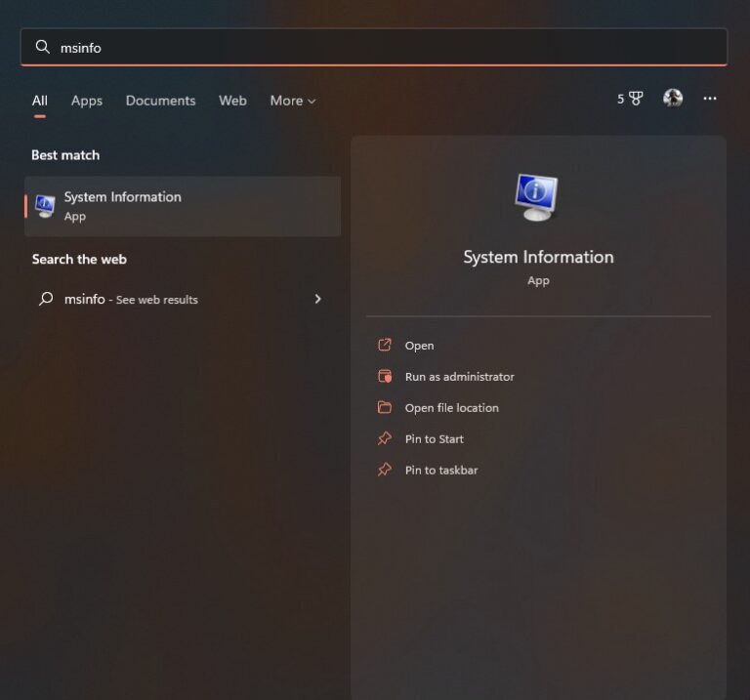The height and width of the screenshot is (700, 750).
Task: Click the small System Information icon in results
Action: coord(46,206)
